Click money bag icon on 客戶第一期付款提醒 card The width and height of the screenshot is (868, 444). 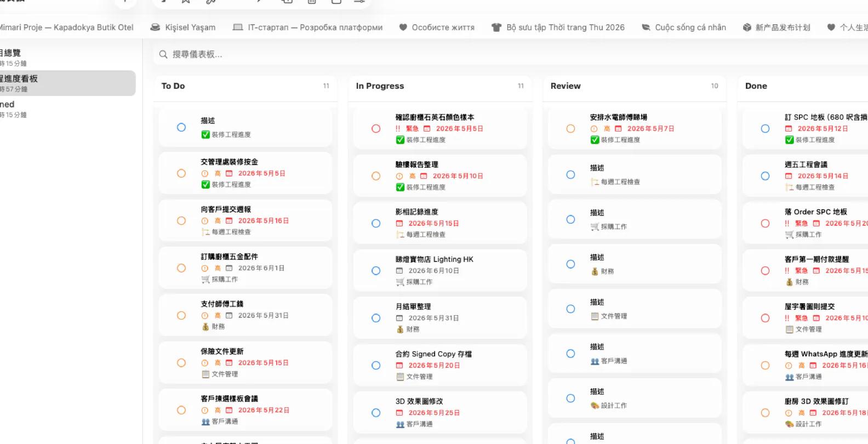click(789, 282)
